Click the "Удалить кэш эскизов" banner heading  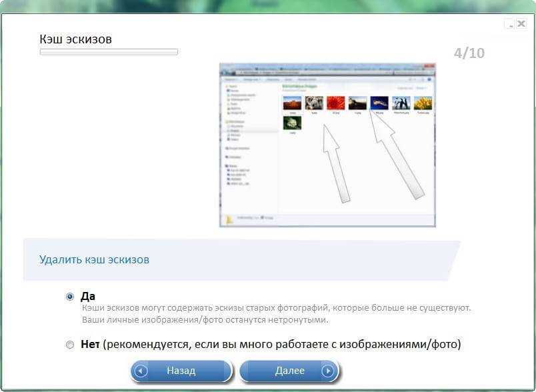coord(94,259)
